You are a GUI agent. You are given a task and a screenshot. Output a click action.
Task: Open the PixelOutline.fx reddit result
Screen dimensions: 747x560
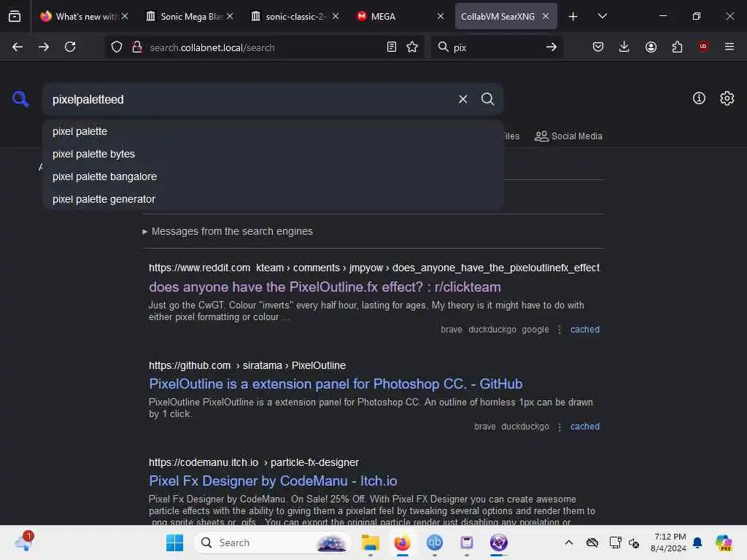tap(325, 287)
